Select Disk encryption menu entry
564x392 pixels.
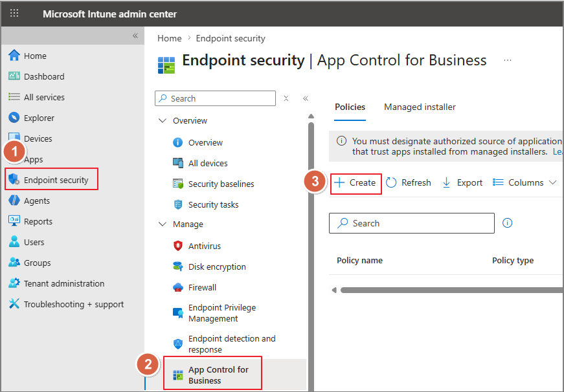(x=217, y=267)
